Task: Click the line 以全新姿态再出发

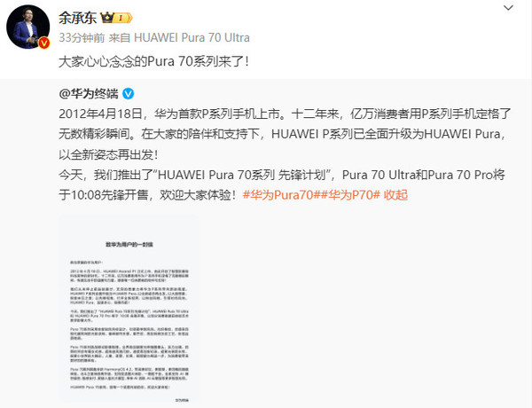Action: coord(108,155)
